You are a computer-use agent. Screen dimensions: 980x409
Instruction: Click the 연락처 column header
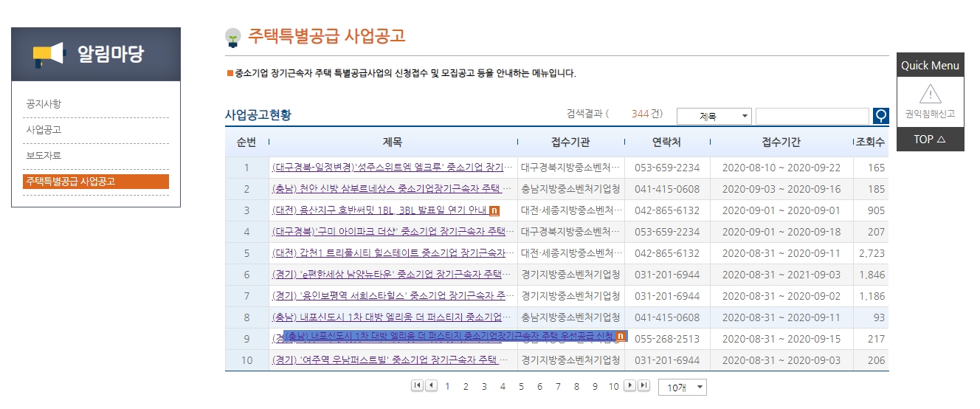pos(667,142)
